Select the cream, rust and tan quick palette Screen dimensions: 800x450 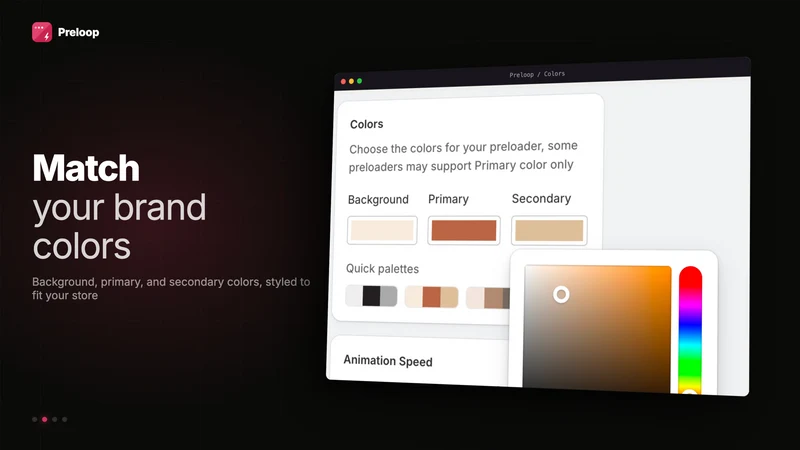(x=432, y=297)
